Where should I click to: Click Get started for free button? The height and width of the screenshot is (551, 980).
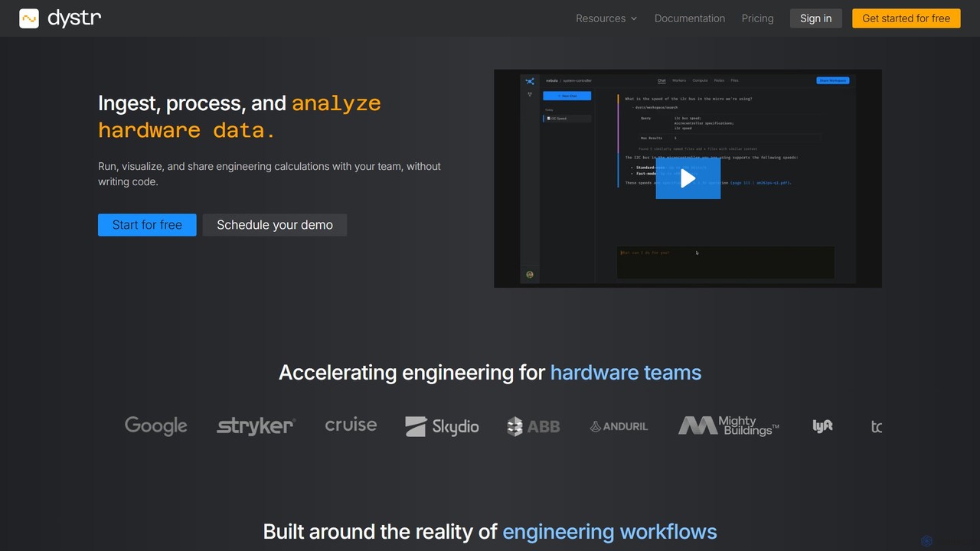click(x=906, y=18)
